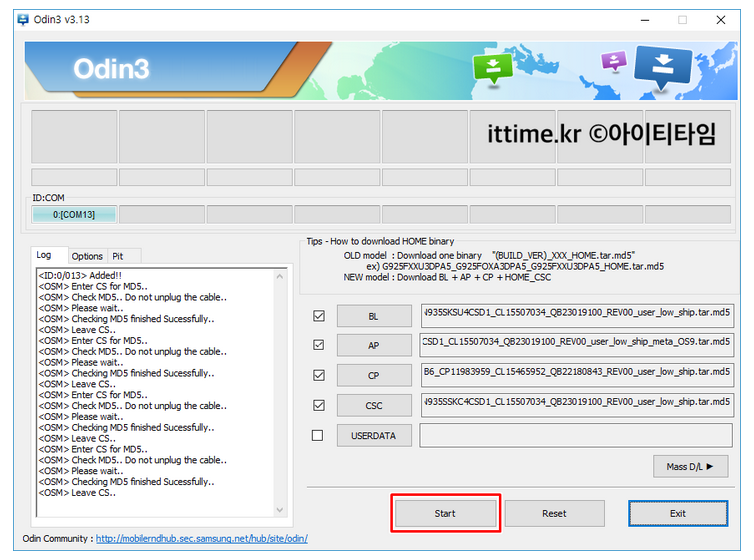Click the CSC file path field

tap(577, 405)
